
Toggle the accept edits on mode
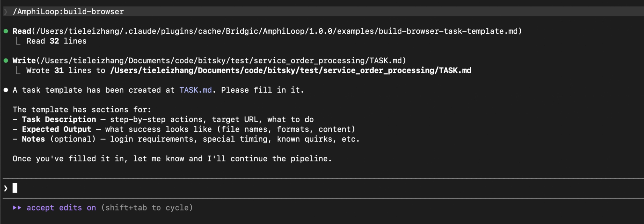[x=61, y=208]
